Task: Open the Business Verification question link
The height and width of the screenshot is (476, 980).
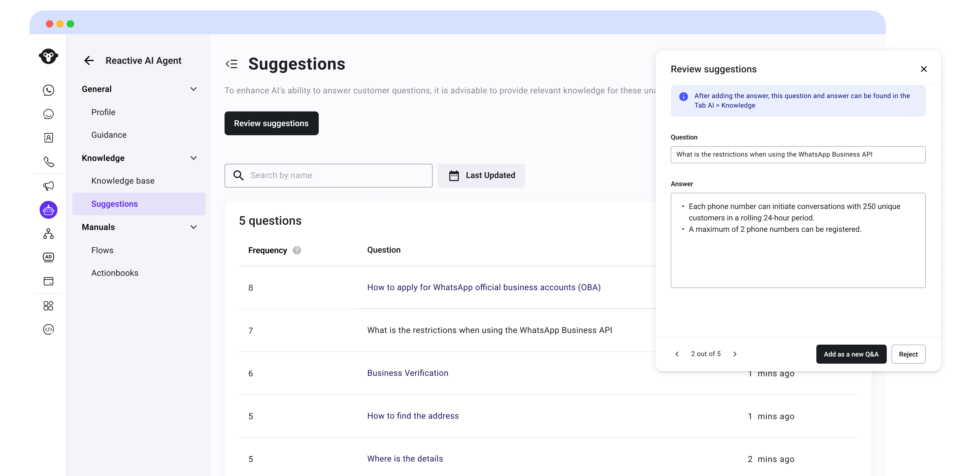Action: tap(408, 373)
